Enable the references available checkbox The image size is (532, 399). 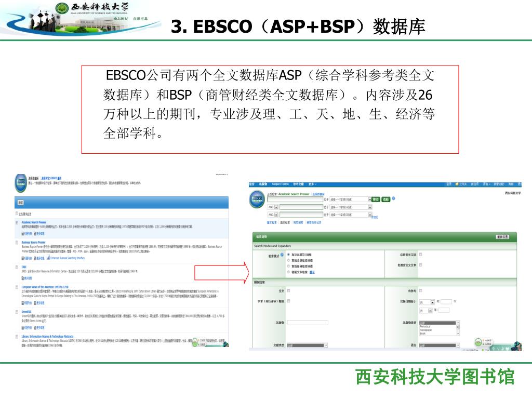click(421, 291)
